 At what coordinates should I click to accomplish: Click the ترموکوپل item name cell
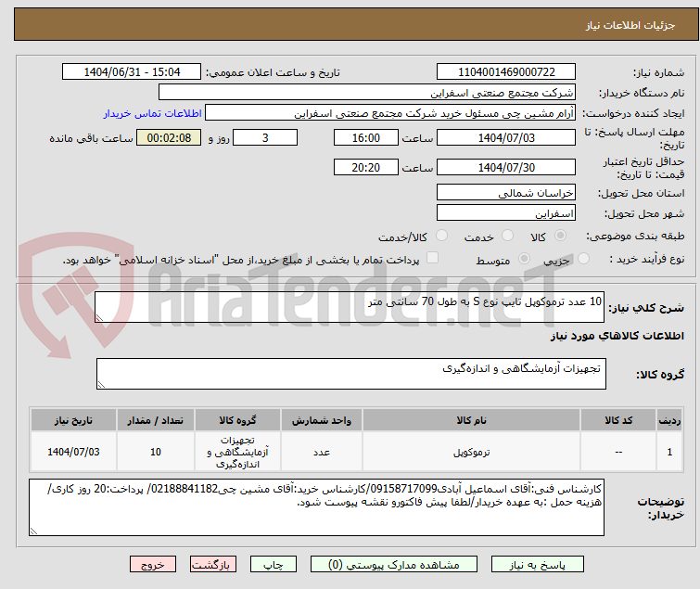point(471,452)
